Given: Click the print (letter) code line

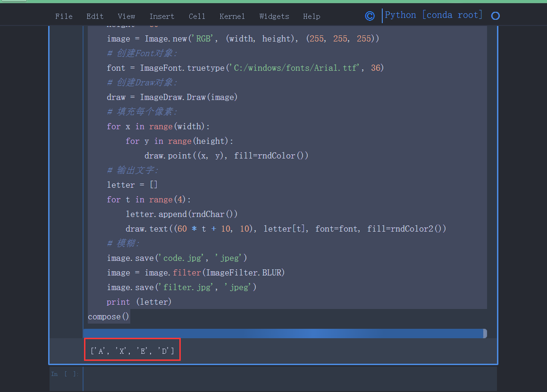Looking at the screenshot, I should pos(139,302).
